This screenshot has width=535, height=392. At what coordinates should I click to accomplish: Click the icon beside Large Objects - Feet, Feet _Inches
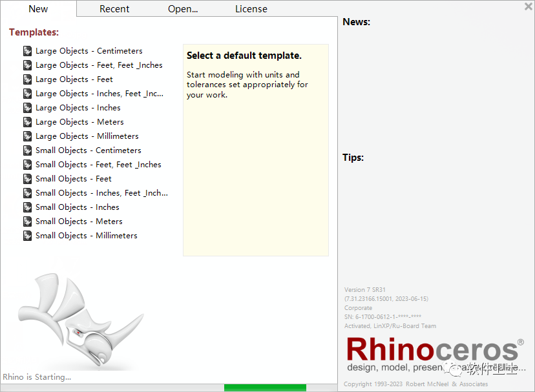point(27,65)
